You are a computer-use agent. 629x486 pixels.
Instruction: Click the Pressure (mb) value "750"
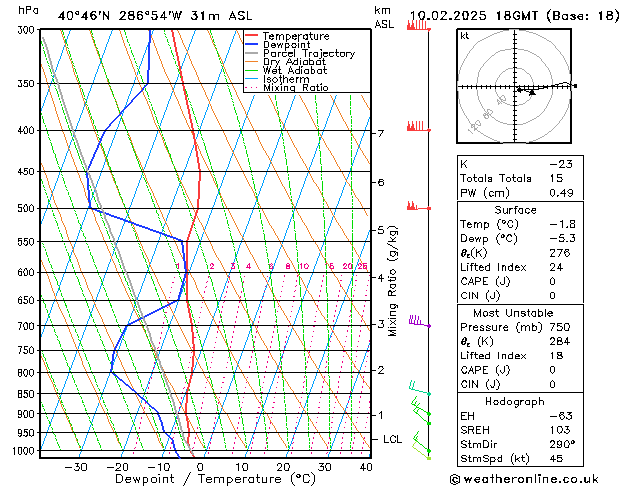tap(560, 327)
